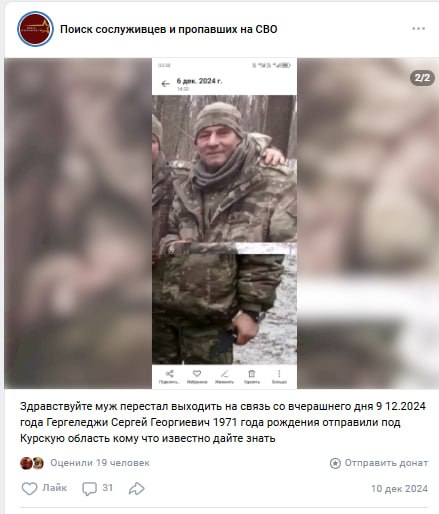Click the '2/2' photo counter badge
Viewport: 439px width, 514px height.
click(x=422, y=78)
